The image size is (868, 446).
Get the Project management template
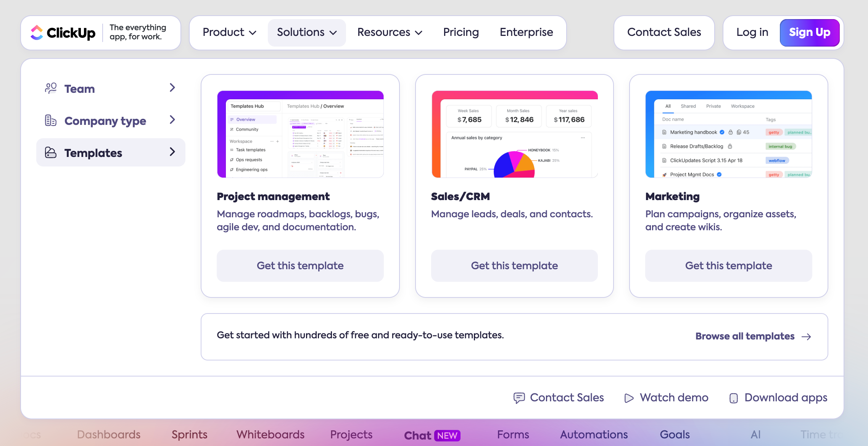(300, 265)
